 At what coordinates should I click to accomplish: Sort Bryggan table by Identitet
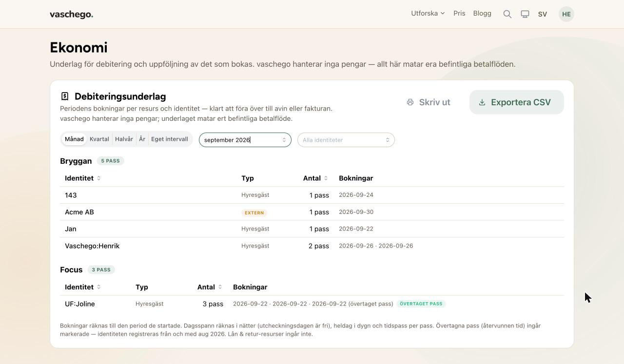pos(82,178)
